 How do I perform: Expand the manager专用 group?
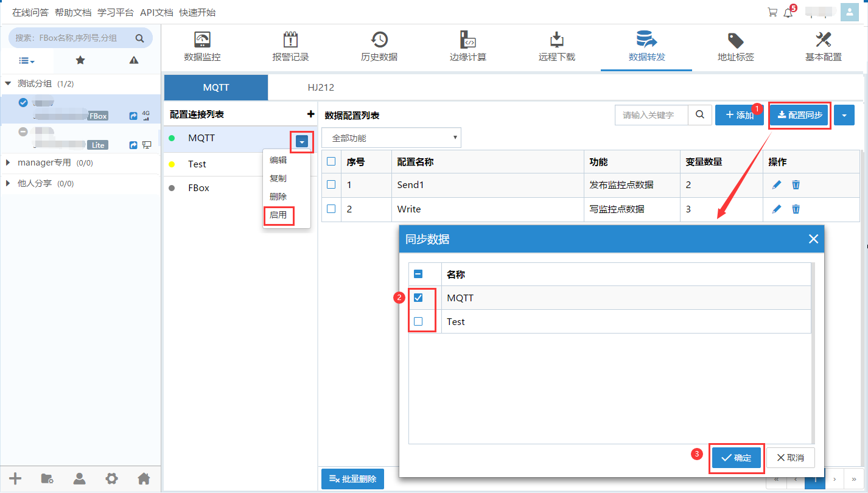[x=8, y=163]
